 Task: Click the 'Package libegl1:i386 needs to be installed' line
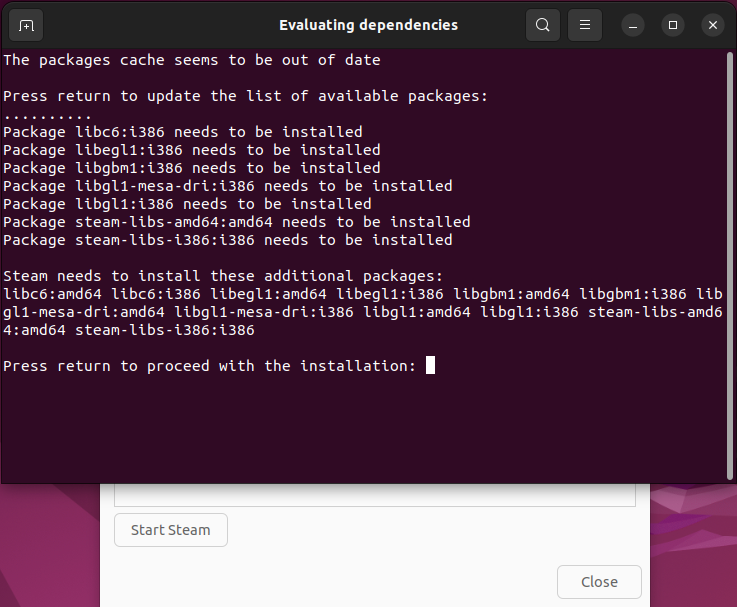coord(192,150)
